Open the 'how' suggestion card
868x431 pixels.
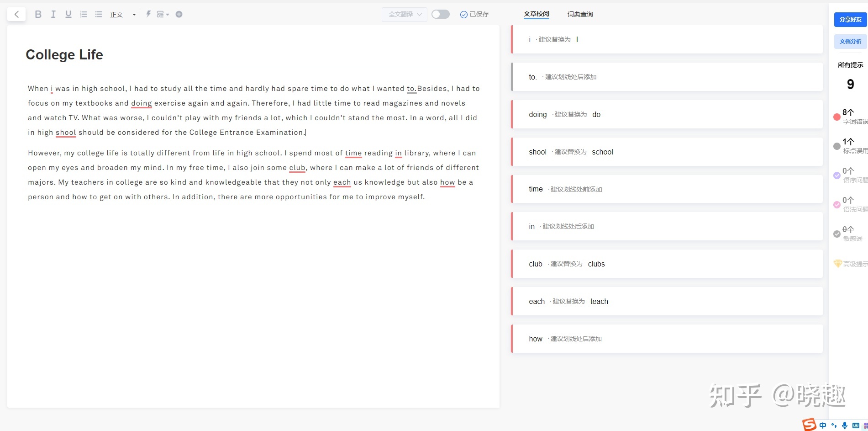[667, 339]
